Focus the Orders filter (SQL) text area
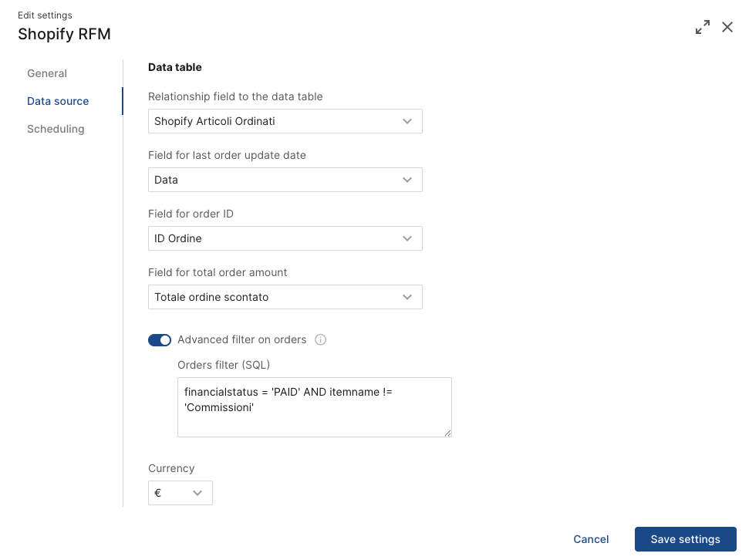The height and width of the screenshot is (560, 749). click(314, 407)
